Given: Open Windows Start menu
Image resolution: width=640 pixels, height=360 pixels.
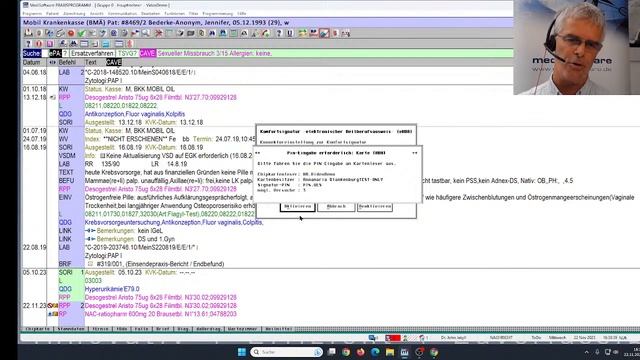Looking at the screenshot, I should coord(242,352).
